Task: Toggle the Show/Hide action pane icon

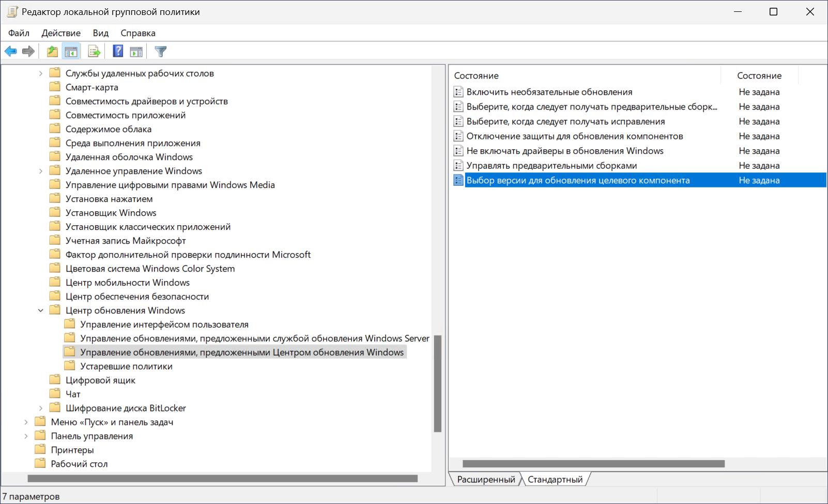Action: [x=136, y=51]
